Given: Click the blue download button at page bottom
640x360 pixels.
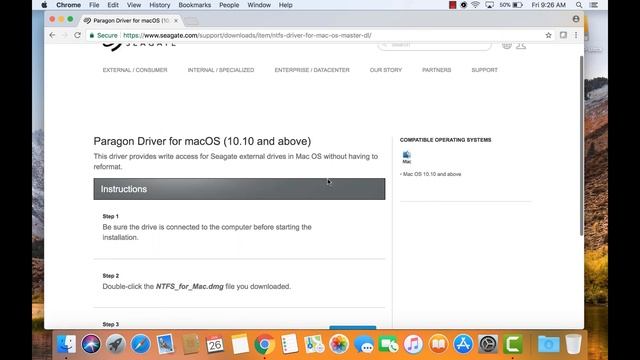Looking at the screenshot, I should (x=353, y=327).
